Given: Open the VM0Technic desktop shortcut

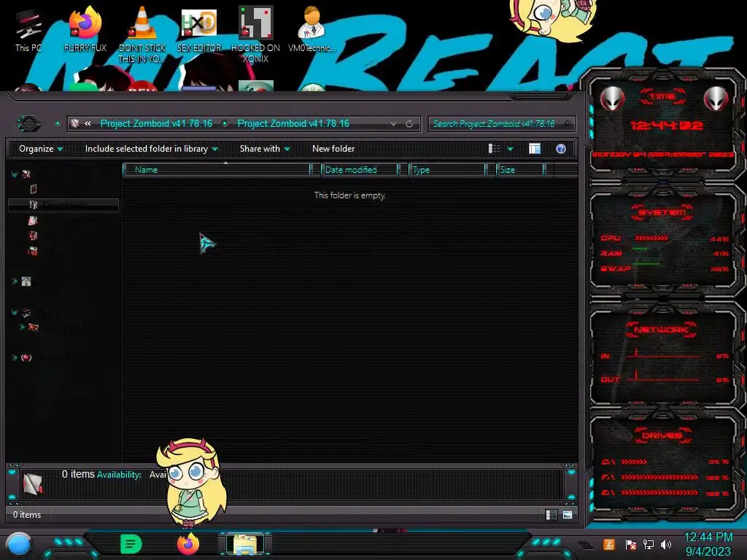Looking at the screenshot, I should click(312, 29).
